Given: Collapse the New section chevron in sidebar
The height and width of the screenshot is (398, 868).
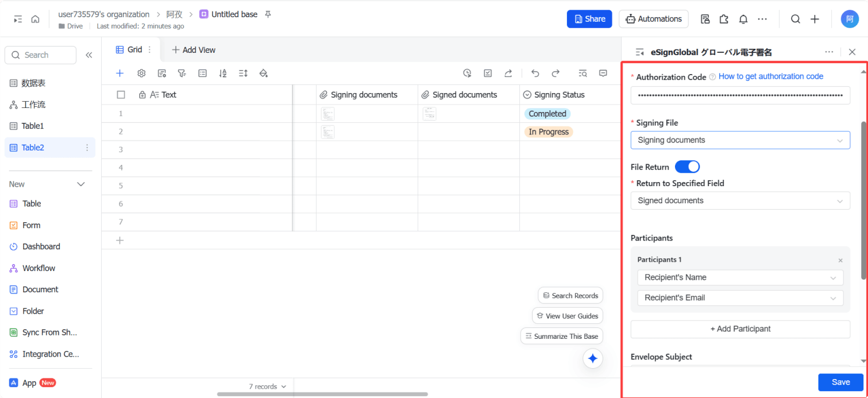Looking at the screenshot, I should point(81,184).
